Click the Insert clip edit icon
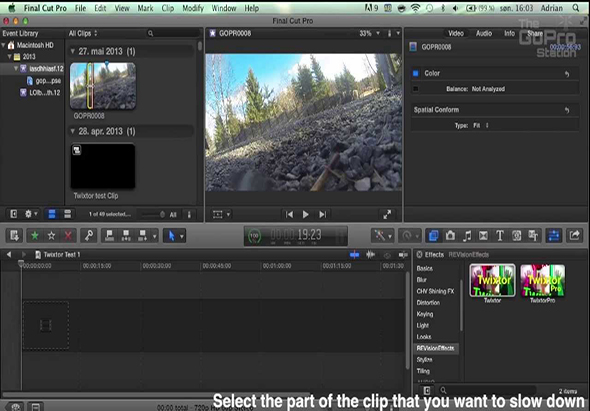This screenshot has width=590, height=411. [x=126, y=236]
